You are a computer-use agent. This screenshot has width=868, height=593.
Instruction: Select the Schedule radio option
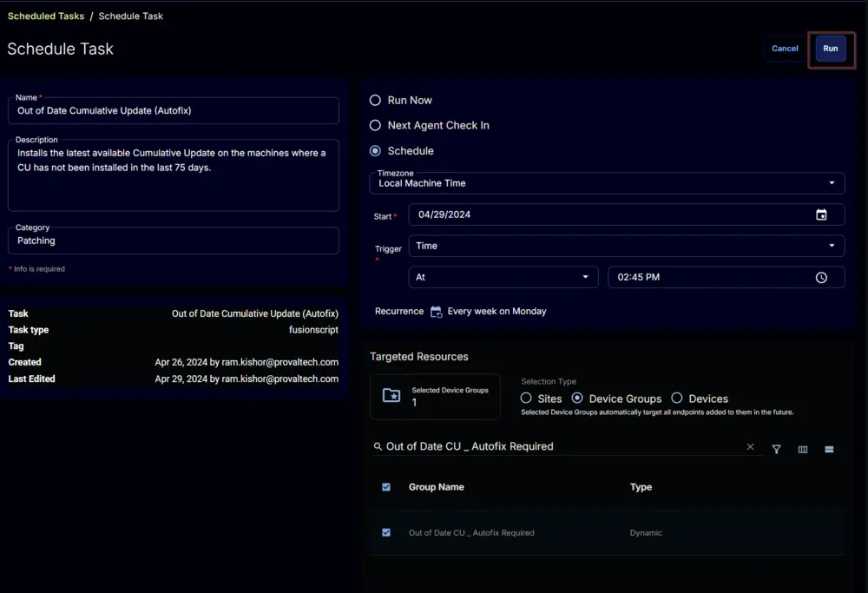(375, 151)
